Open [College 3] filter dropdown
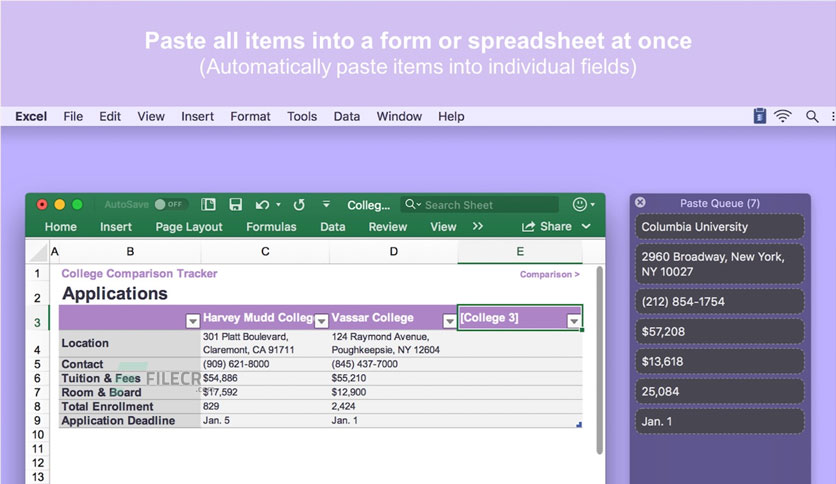Image resolution: width=836 pixels, height=484 pixels. pos(574,321)
